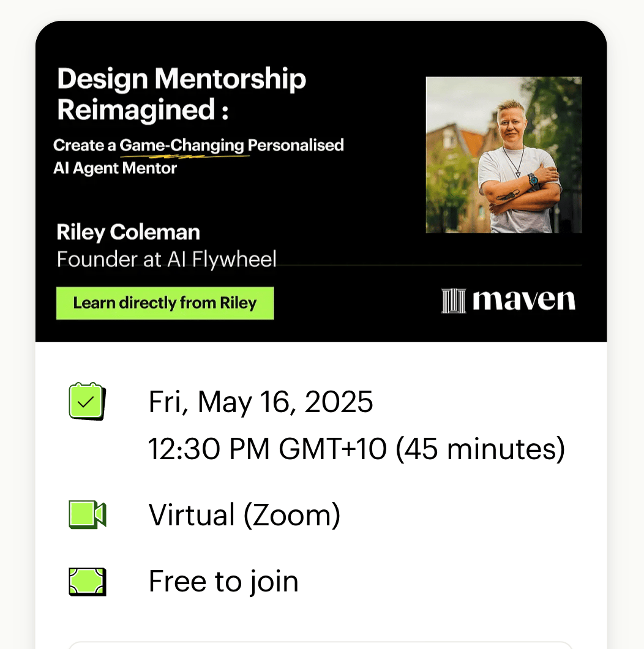644x649 pixels.
Task: Click the AI Agent Mentor subtitle line
Action: click(x=115, y=168)
